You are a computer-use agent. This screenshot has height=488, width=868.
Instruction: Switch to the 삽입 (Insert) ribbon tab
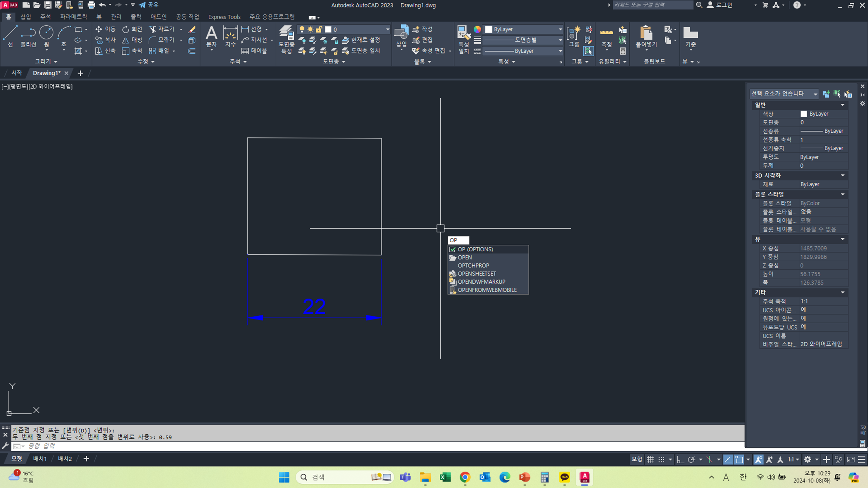pyautogui.click(x=26, y=17)
